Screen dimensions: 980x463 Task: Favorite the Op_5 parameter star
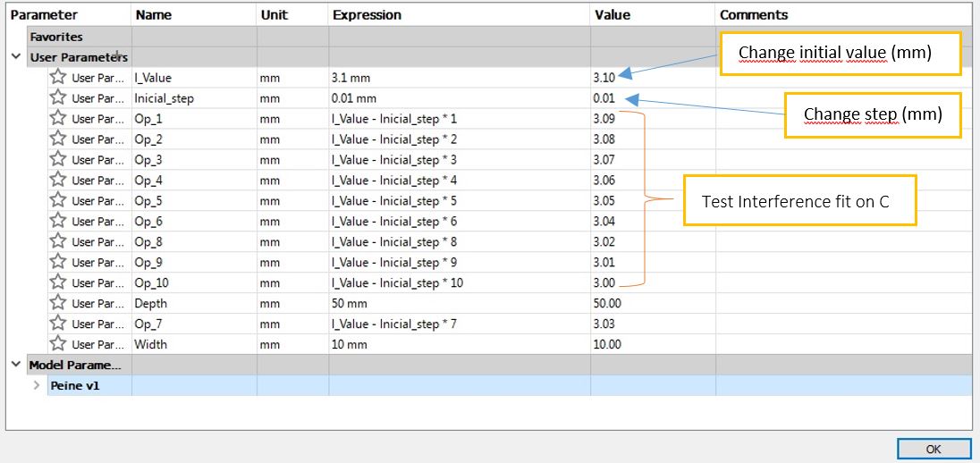[58, 201]
